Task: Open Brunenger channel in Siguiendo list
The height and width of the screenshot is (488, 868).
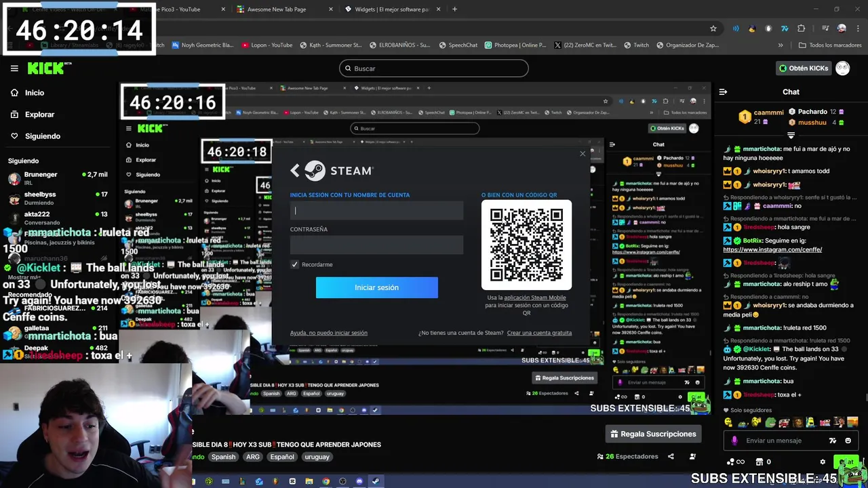Action: click(x=58, y=178)
